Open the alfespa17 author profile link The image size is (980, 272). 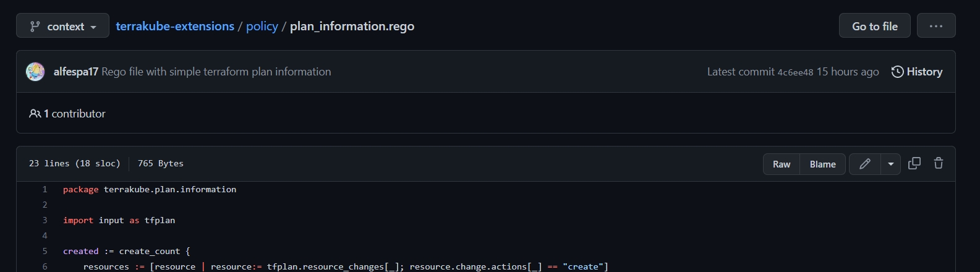click(75, 72)
